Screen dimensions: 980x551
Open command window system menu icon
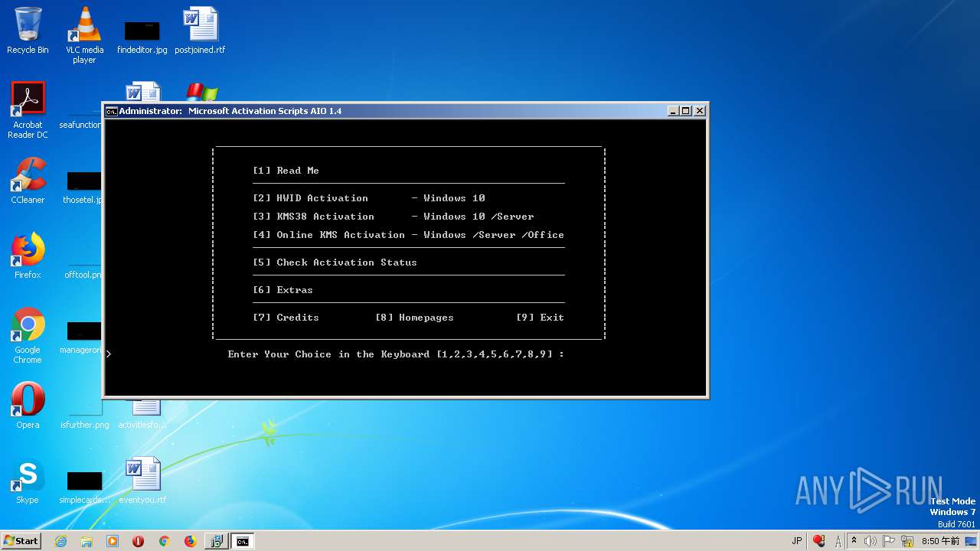[x=111, y=111]
